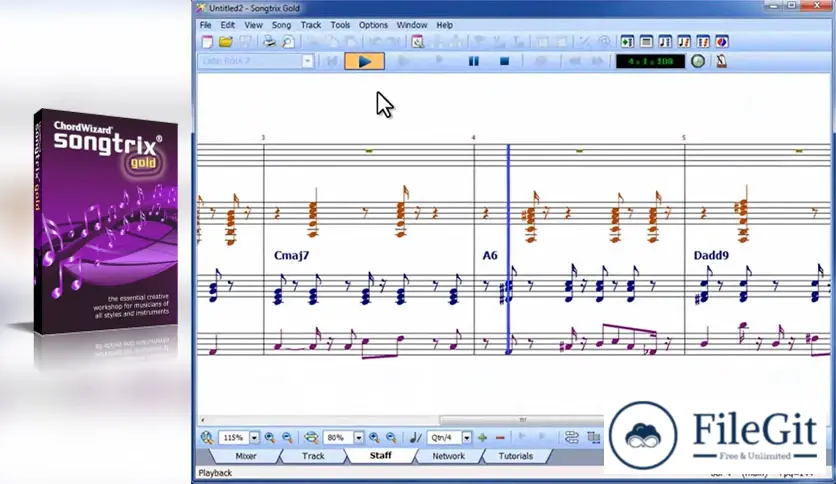
Task: Create a new song with the New icon
Action: point(207,42)
